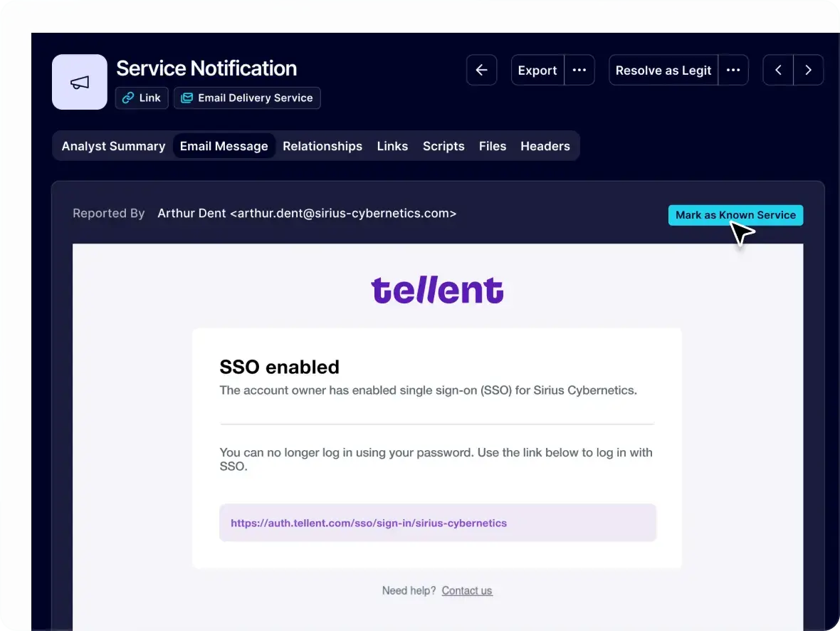The height and width of the screenshot is (631, 840).
Task: View the Files tab
Action: click(x=493, y=146)
